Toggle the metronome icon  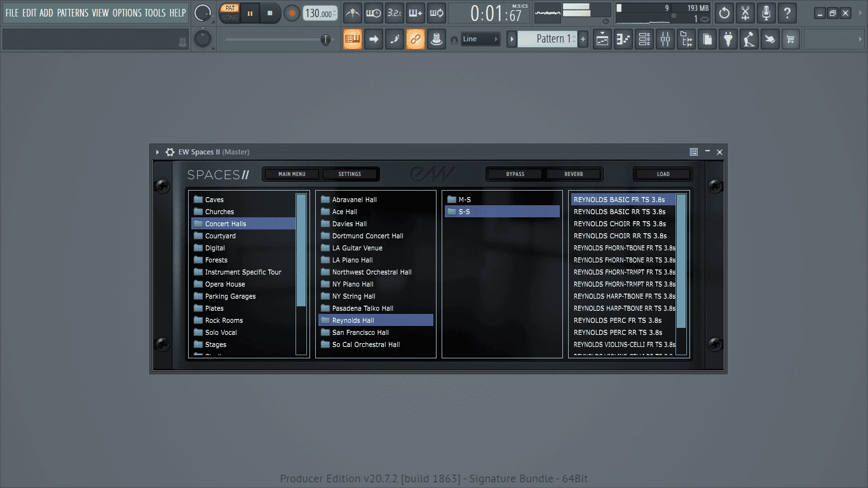352,13
